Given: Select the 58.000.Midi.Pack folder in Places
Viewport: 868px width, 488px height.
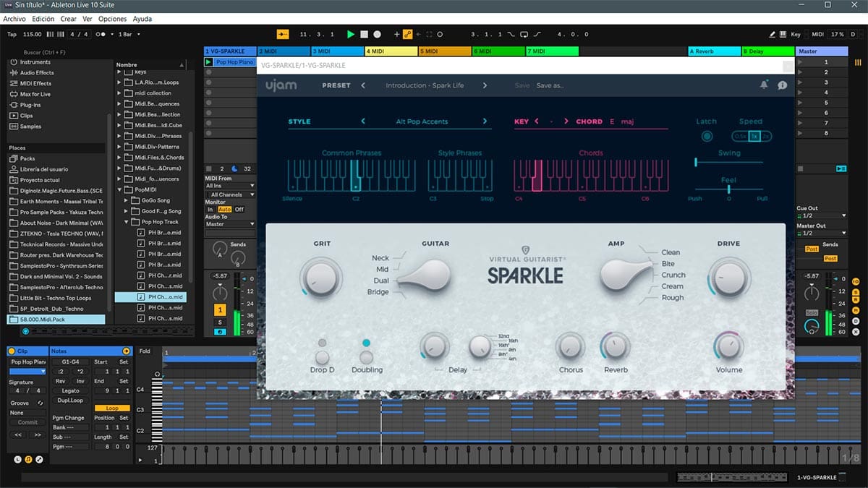Looking at the screenshot, I should [56, 320].
